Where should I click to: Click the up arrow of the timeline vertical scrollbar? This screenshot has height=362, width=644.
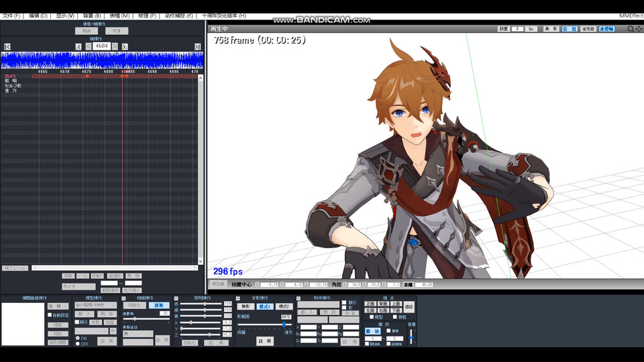pos(201,78)
